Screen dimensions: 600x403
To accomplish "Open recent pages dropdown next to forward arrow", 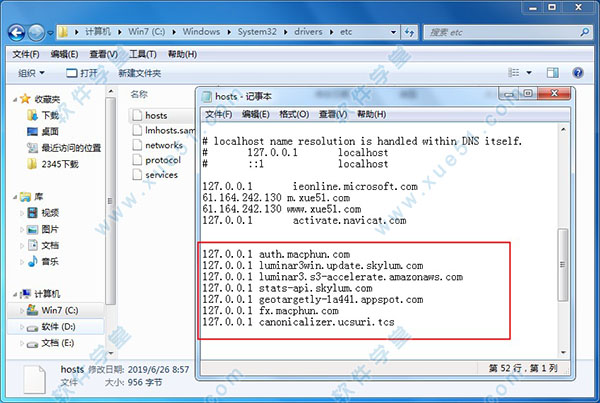I will pyautogui.click(x=50, y=33).
